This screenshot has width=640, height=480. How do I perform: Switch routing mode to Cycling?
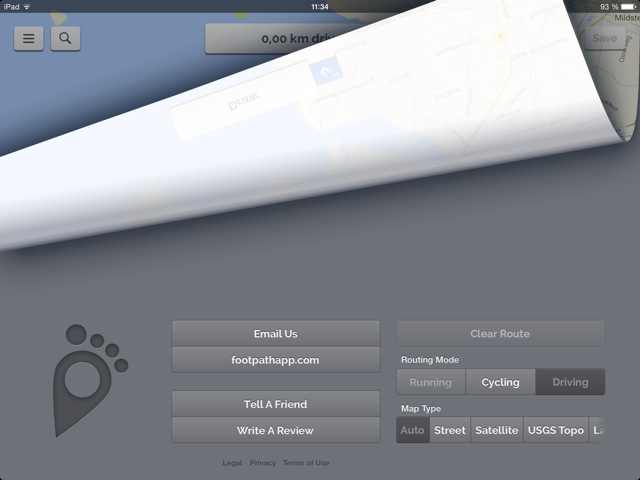pos(500,382)
